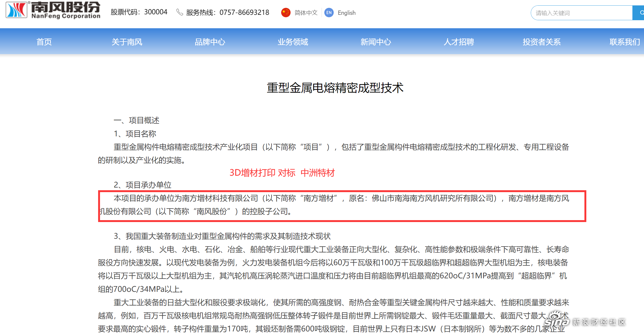Click the blue EN language icon
Image resolution: width=644 pixels, height=336 pixels.
[x=329, y=12]
